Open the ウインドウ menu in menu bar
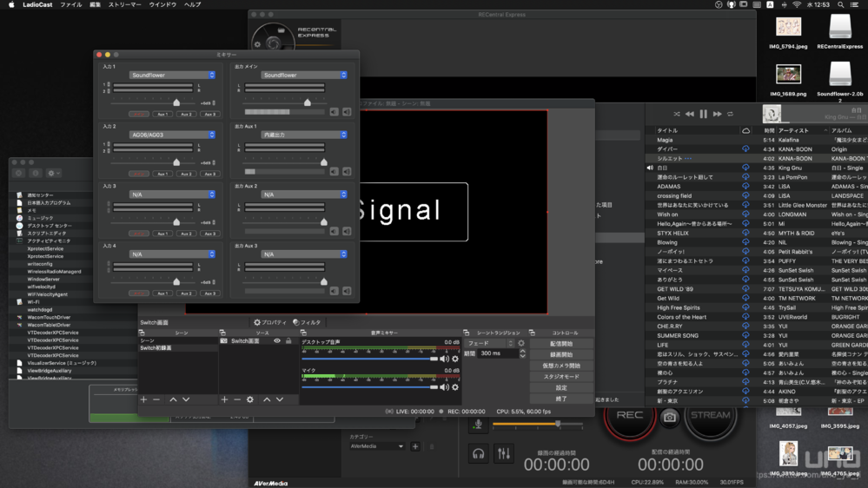The width and height of the screenshot is (868, 488). point(162,4)
